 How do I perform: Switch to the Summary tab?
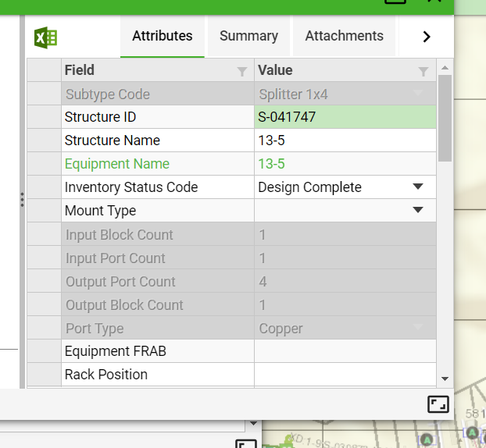point(248,36)
